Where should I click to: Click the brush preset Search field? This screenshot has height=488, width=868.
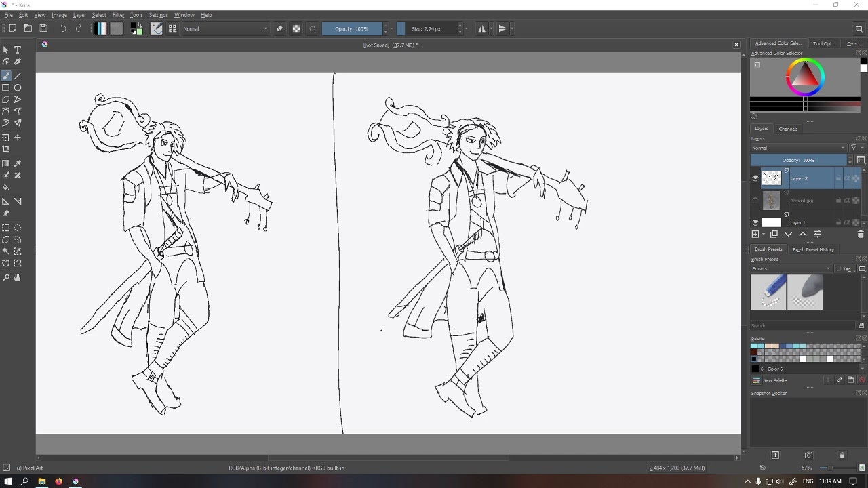pos(804,325)
